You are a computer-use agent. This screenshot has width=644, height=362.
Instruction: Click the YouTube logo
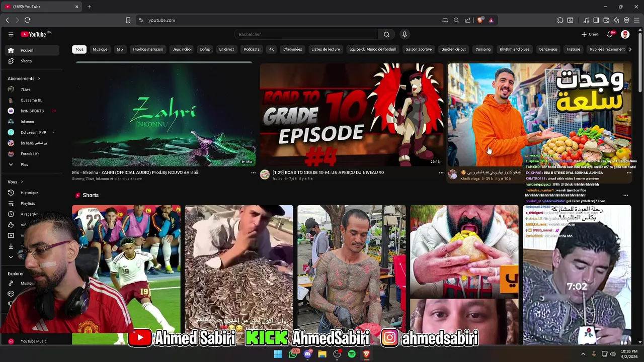(x=34, y=34)
